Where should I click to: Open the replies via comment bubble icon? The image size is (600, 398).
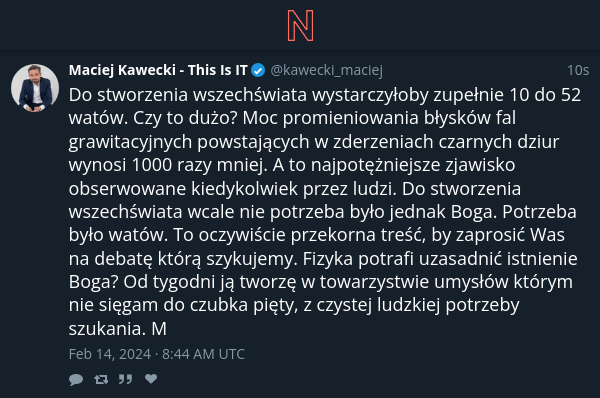[76, 379]
